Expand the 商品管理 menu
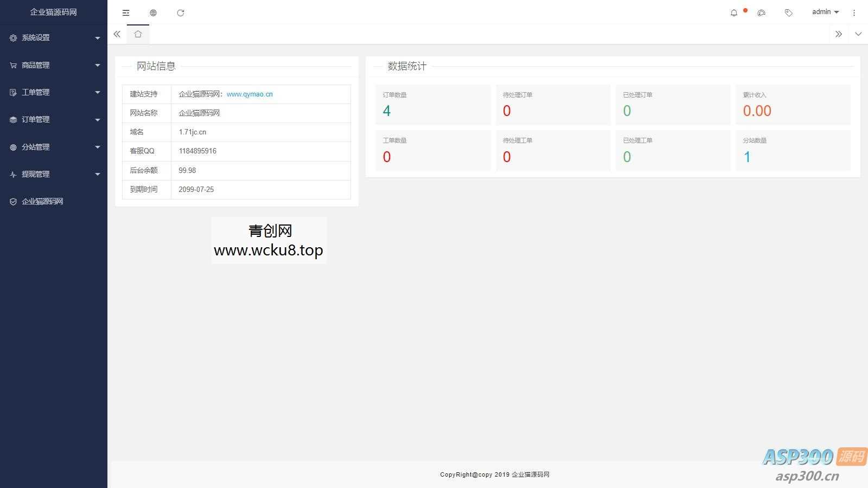The image size is (868, 488). click(54, 65)
